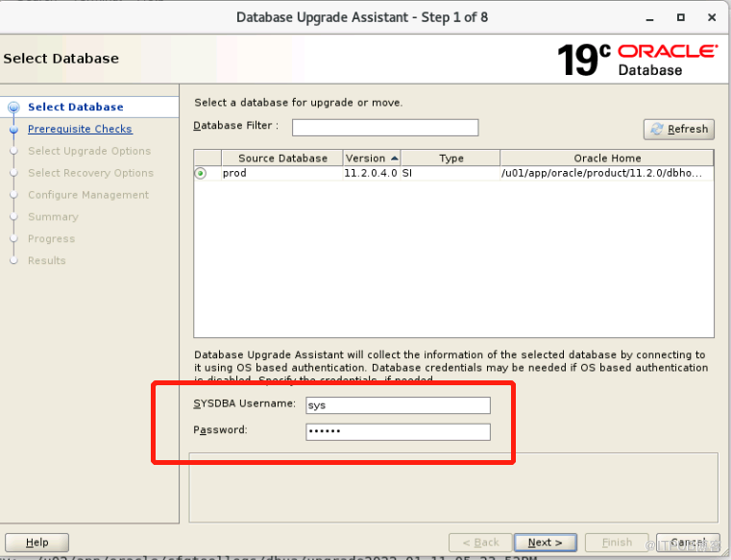Click Source Database column header

(282, 158)
